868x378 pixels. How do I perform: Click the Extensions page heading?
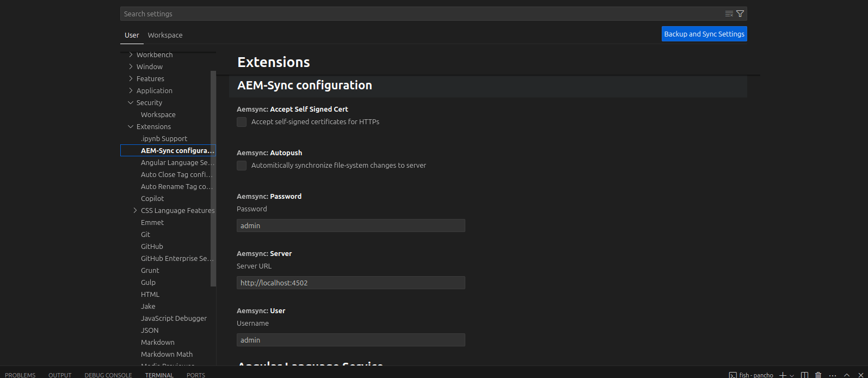point(274,62)
